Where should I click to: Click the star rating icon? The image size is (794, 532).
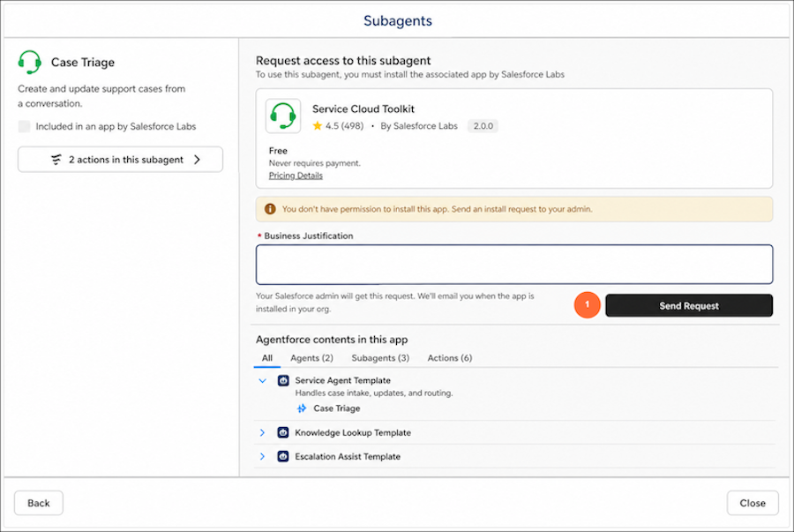(318, 125)
